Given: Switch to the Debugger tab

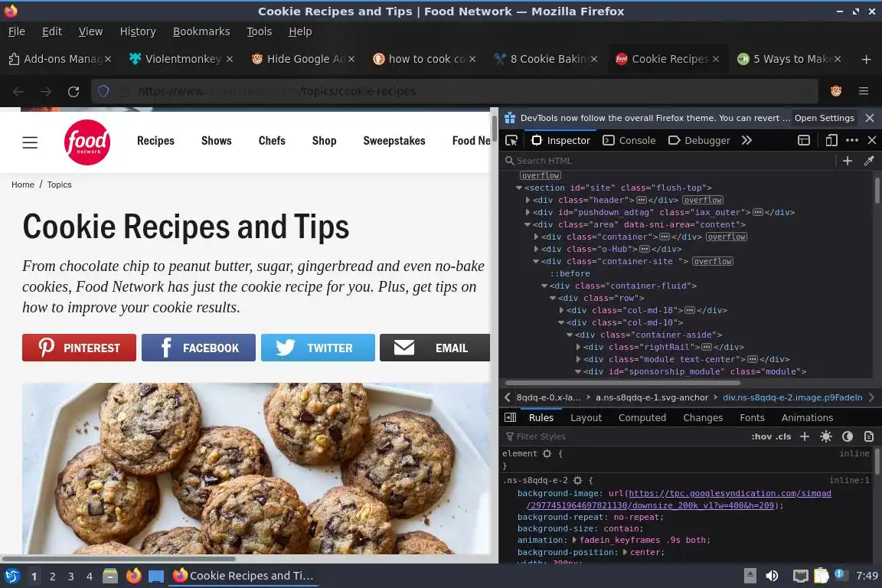Looking at the screenshot, I should point(699,140).
